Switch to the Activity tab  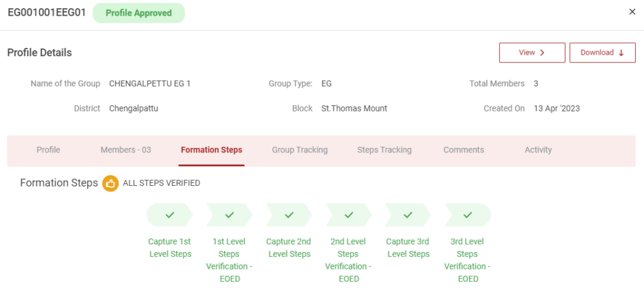pos(538,150)
